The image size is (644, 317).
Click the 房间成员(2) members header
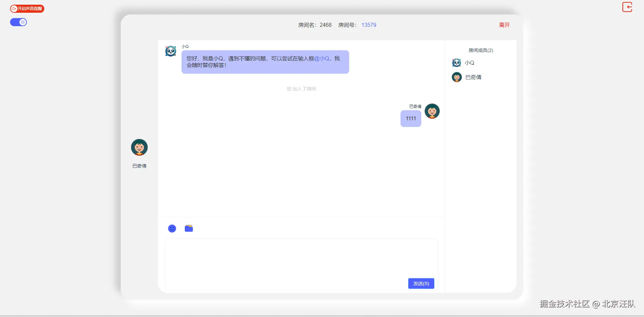pos(481,50)
